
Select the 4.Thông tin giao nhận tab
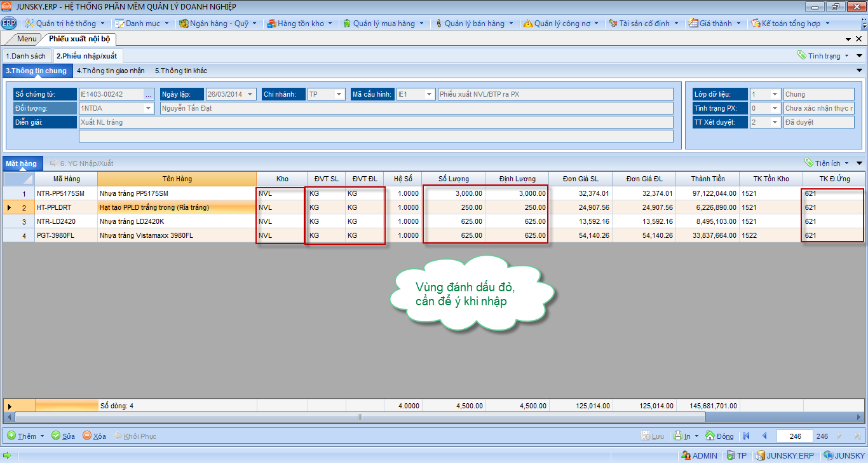pyautogui.click(x=111, y=71)
